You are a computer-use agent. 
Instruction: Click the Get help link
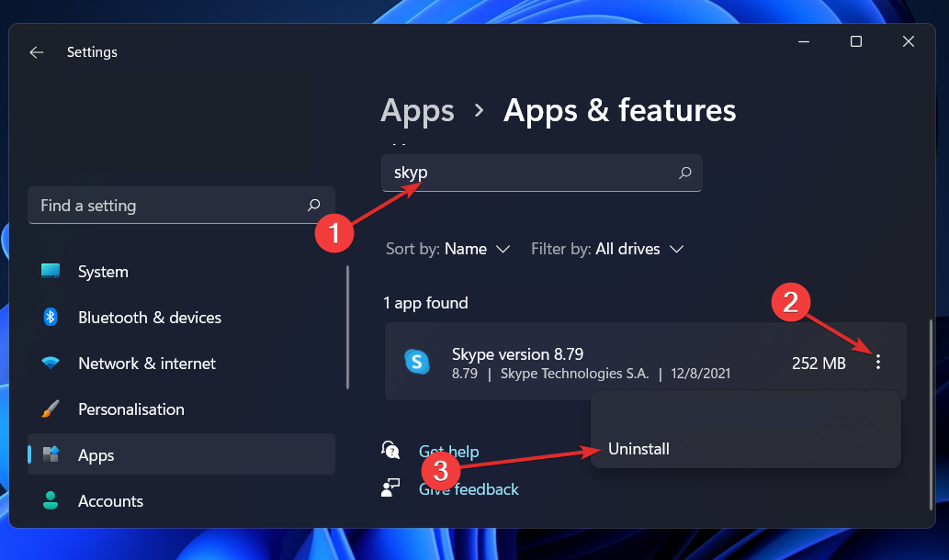(448, 451)
